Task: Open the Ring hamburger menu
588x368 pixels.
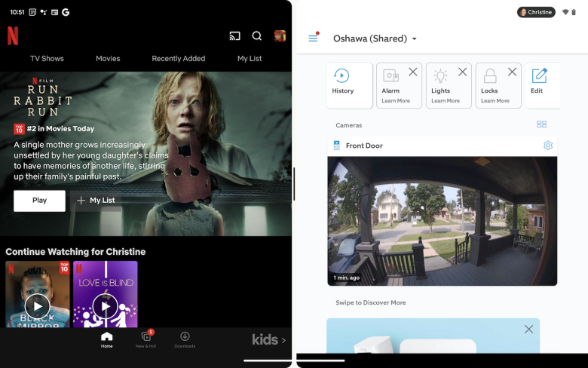Action: coord(313,38)
